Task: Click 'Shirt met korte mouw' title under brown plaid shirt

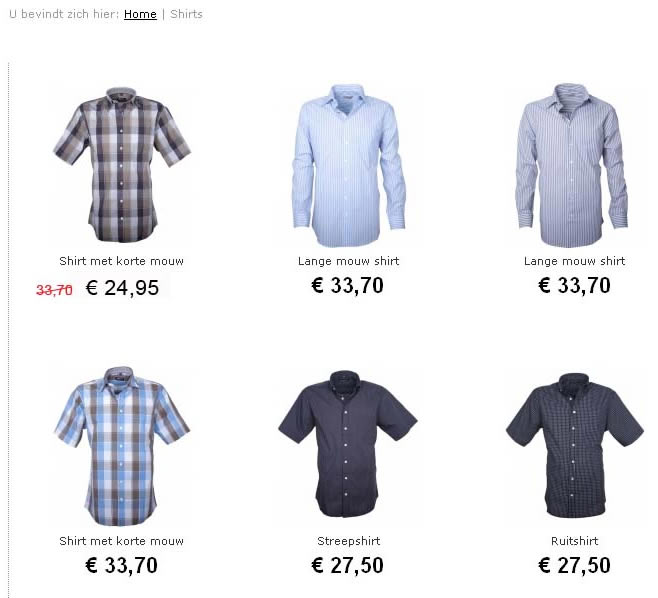Action: click(x=121, y=261)
